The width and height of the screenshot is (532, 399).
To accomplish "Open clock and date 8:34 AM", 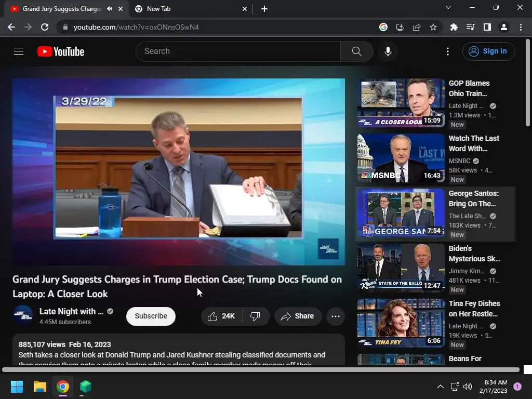I will pos(494,387).
